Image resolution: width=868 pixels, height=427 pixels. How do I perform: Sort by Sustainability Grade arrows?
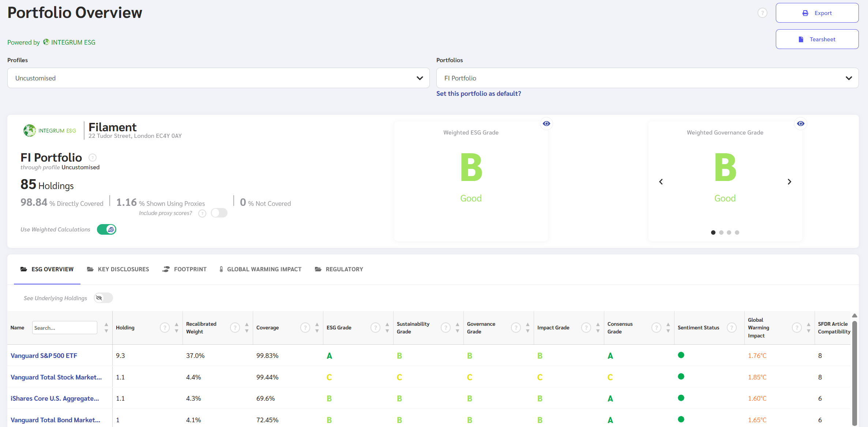coord(457,328)
